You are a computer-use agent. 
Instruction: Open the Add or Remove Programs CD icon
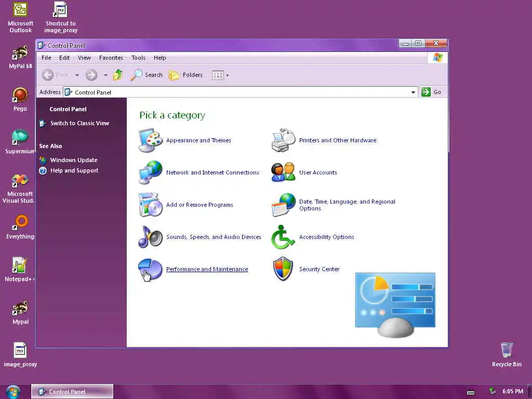point(151,205)
